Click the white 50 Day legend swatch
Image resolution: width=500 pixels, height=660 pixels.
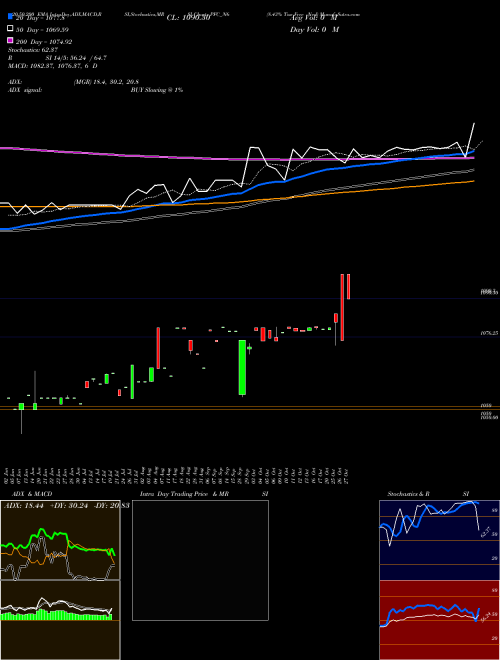point(10,29)
